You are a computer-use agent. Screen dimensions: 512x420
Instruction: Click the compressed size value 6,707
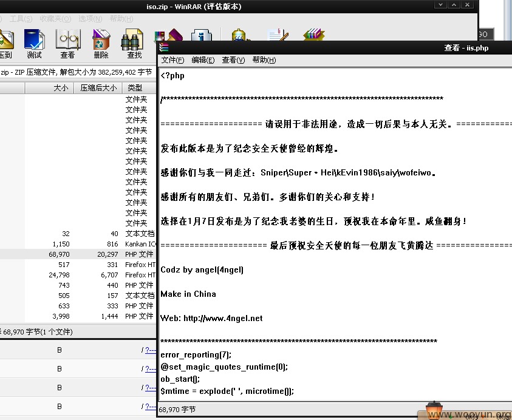tap(109, 275)
